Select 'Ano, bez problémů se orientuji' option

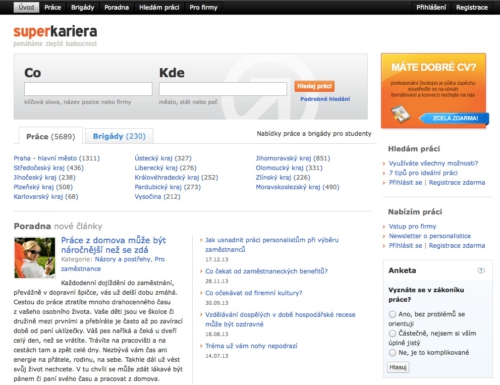pos(392,314)
